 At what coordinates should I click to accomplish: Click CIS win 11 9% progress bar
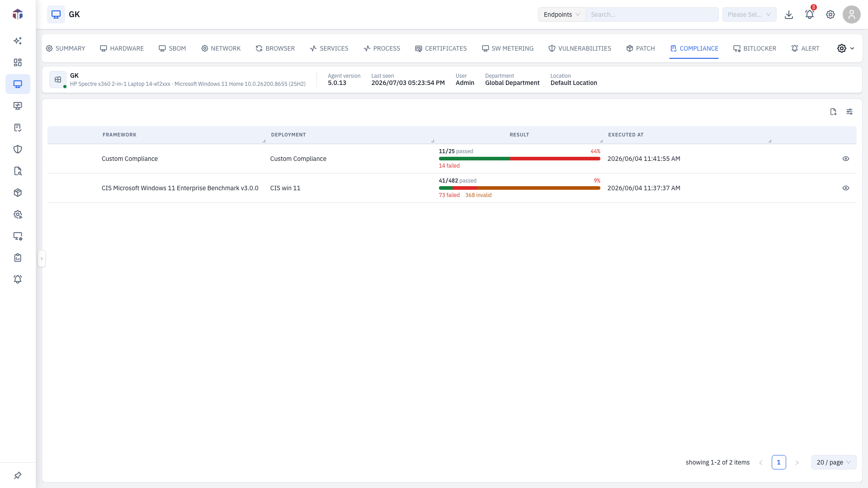519,188
